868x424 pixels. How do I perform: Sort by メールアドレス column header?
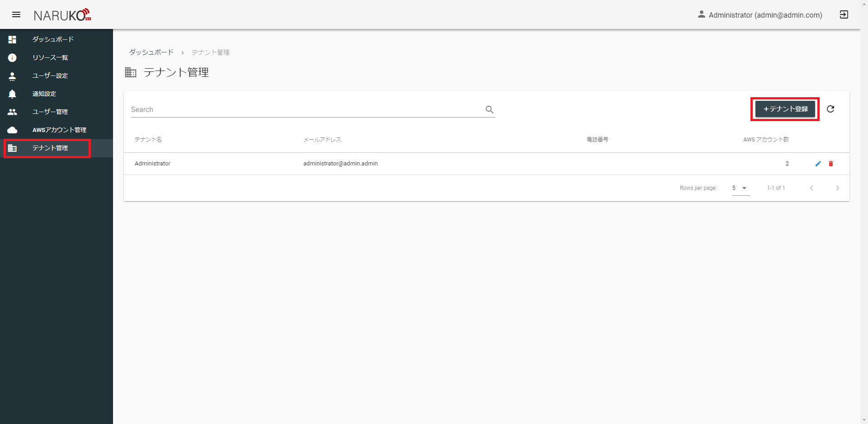[x=322, y=140]
